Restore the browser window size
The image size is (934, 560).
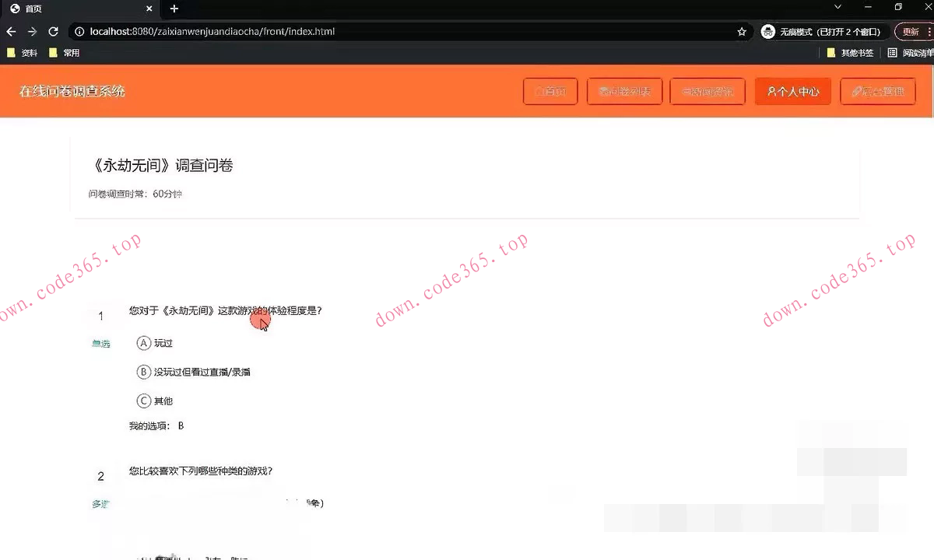point(898,7)
